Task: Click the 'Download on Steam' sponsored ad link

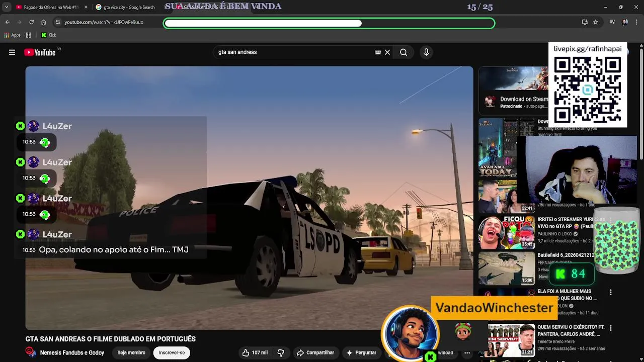Action: [x=524, y=99]
